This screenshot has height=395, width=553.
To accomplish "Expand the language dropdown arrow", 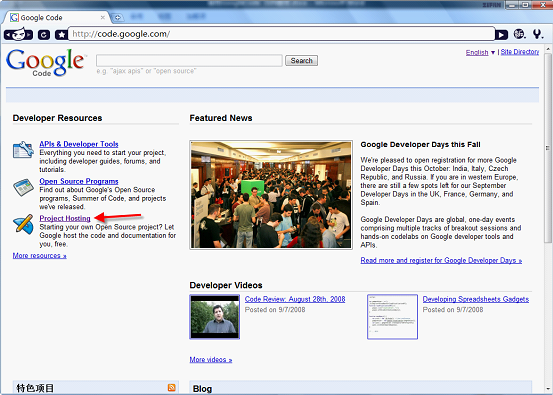I will point(493,53).
